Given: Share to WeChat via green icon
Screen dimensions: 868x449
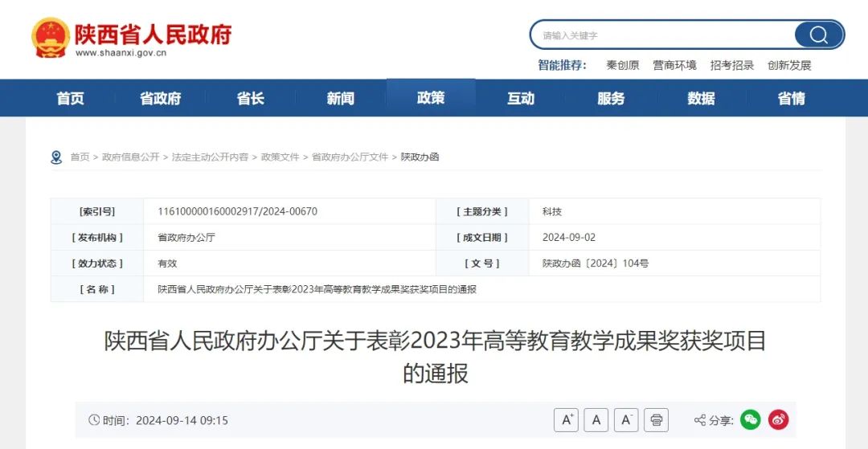Looking at the screenshot, I should (x=751, y=420).
